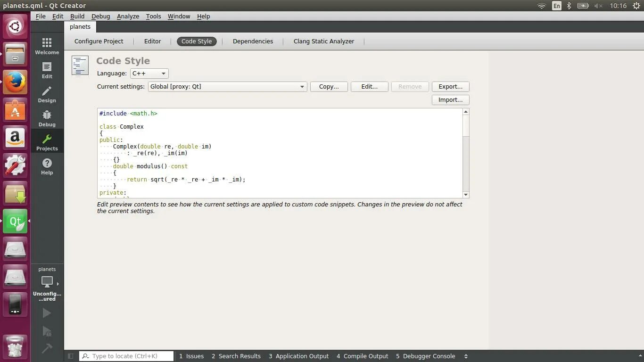Screen dimensions: 644x362
Task: Expand the kit selector arrow beside planets
Action: 58,284
